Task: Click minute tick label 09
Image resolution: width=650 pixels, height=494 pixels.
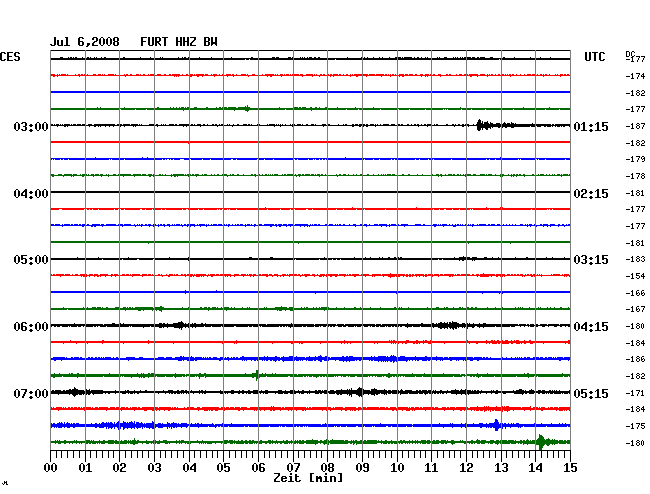Action: pos(362,468)
